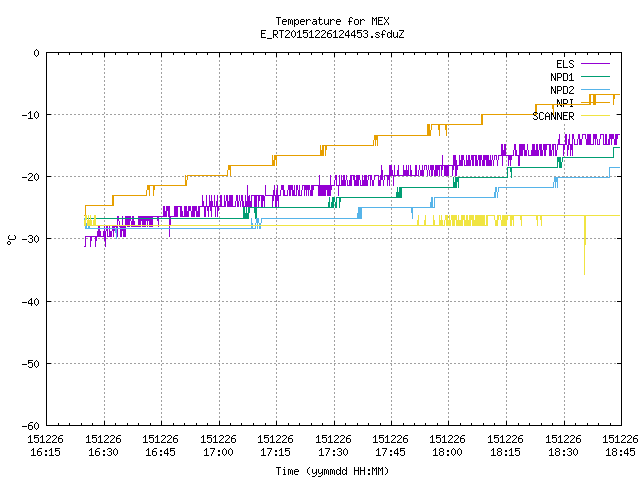Click the x-axis tick label 17:00
Image resolution: width=640 pixels, height=480 pixels.
(218, 452)
